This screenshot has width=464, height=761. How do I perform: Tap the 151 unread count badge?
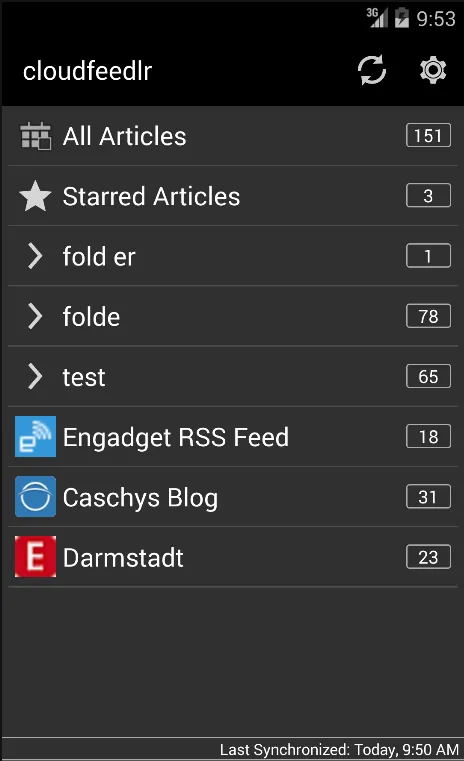tap(428, 135)
